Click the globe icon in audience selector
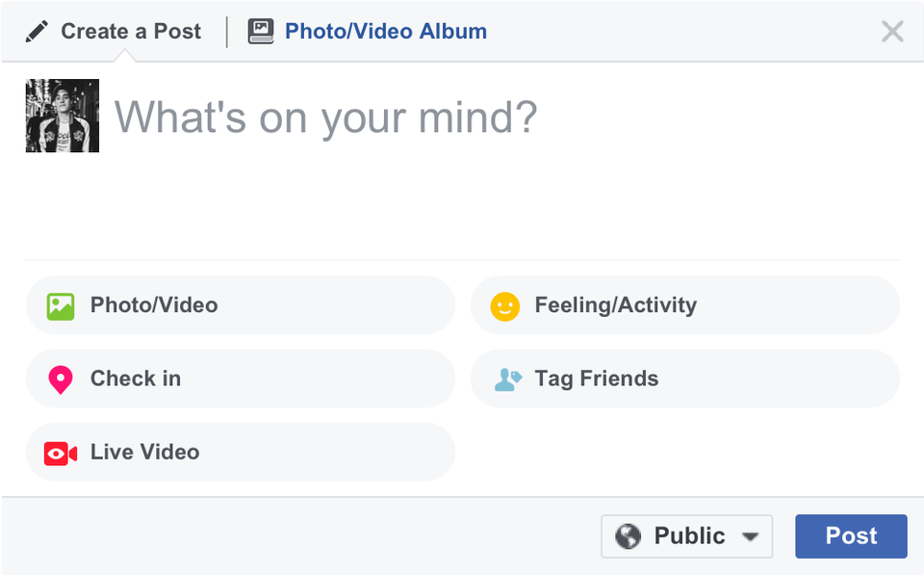The width and height of the screenshot is (924, 575). click(628, 536)
